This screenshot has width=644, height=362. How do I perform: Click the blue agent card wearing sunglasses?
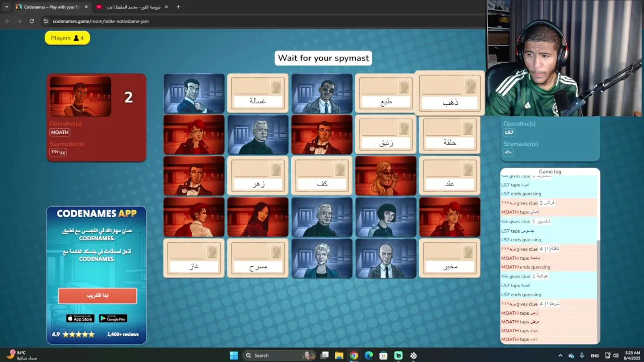coord(322,94)
